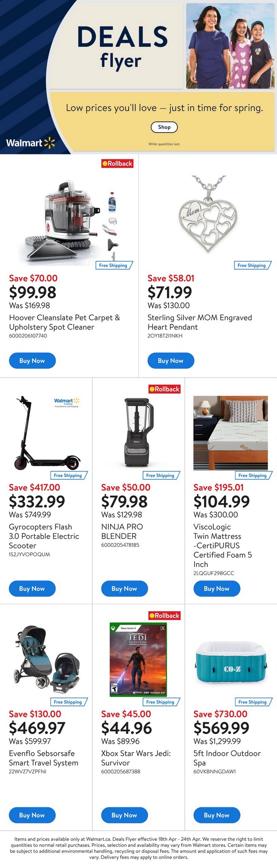
Task: Click Buy Now for ViscoLogic Twin Mattress
Action: [217, 589]
